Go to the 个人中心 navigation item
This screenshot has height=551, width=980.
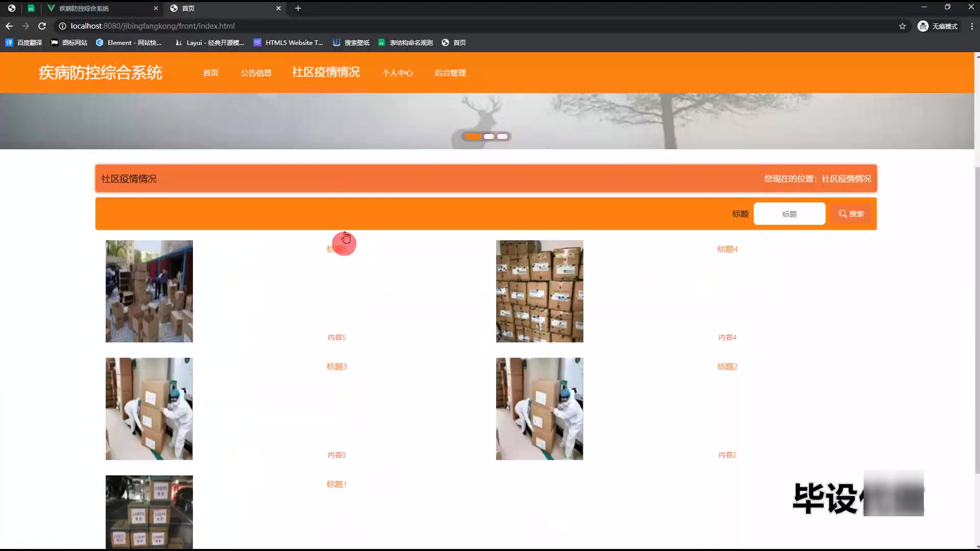click(397, 73)
